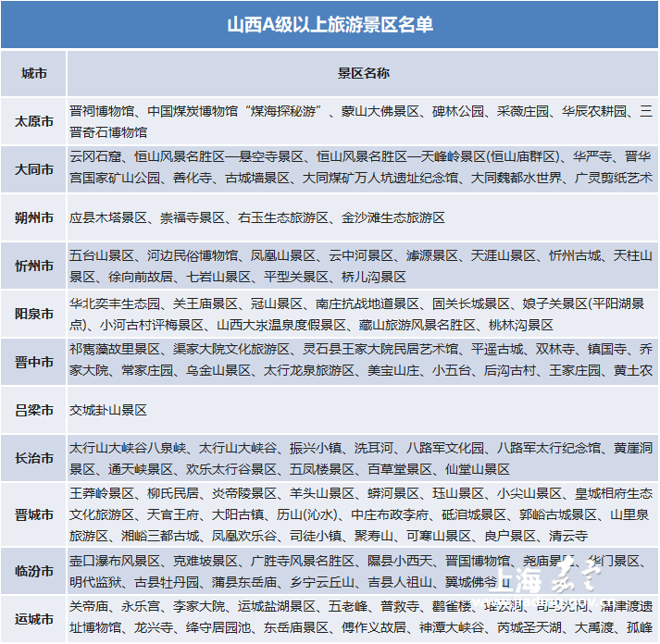The height and width of the screenshot is (644, 660).
Task: Click the 运城市 row label
Action: tap(33, 619)
